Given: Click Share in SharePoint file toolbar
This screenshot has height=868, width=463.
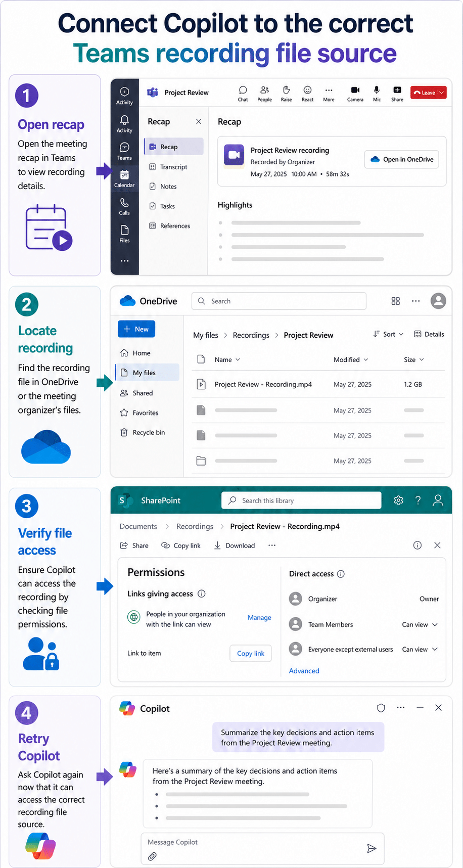Looking at the screenshot, I should pyautogui.click(x=134, y=545).
